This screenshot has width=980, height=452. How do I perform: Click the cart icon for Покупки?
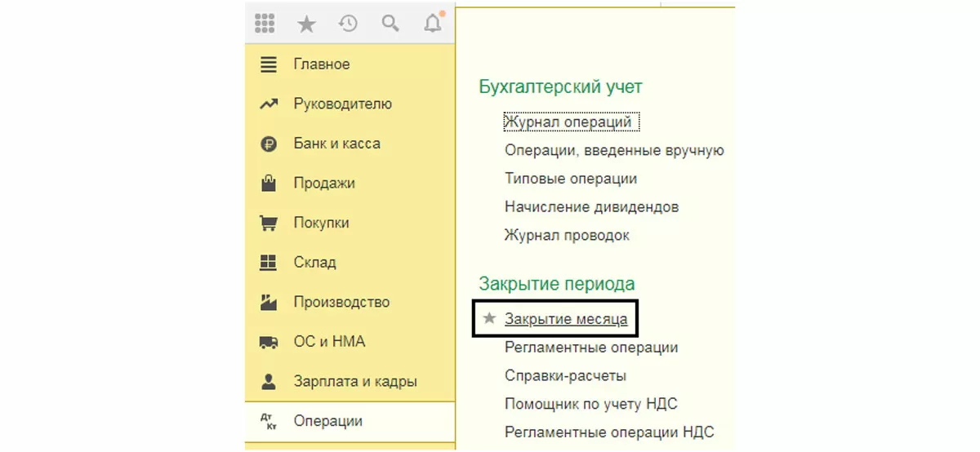(269, 223)
